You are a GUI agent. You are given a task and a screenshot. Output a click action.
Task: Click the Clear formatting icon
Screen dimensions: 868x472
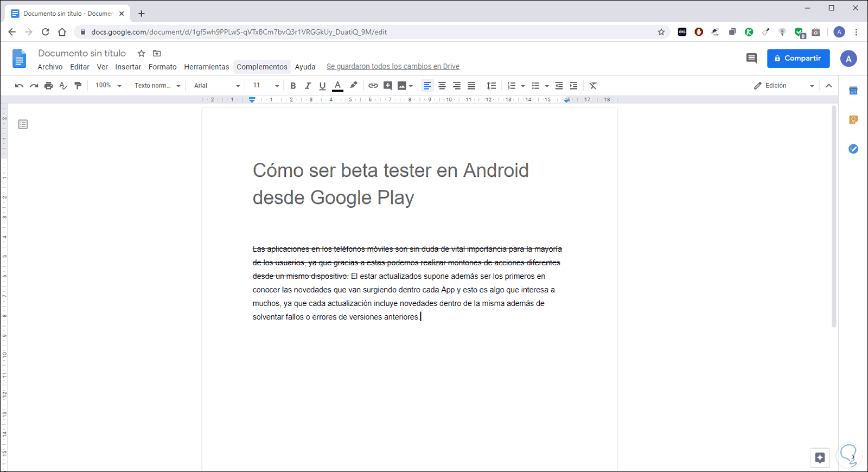tap(593, 86)
